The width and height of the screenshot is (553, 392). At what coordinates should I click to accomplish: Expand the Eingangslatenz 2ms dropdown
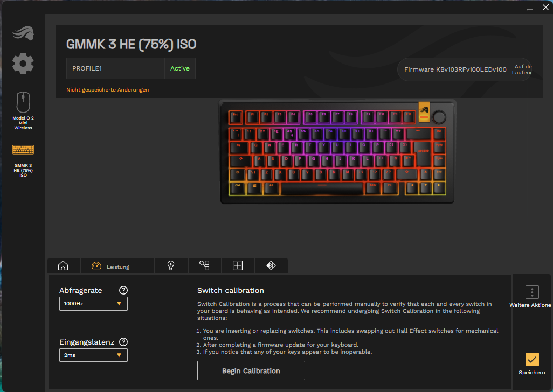pos(93,355)
